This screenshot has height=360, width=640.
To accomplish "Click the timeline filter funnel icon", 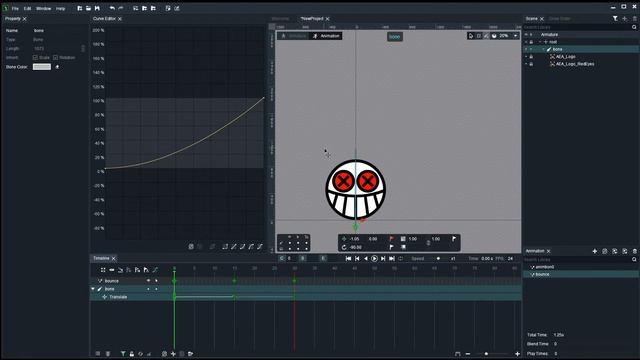I will pos(123,354).
